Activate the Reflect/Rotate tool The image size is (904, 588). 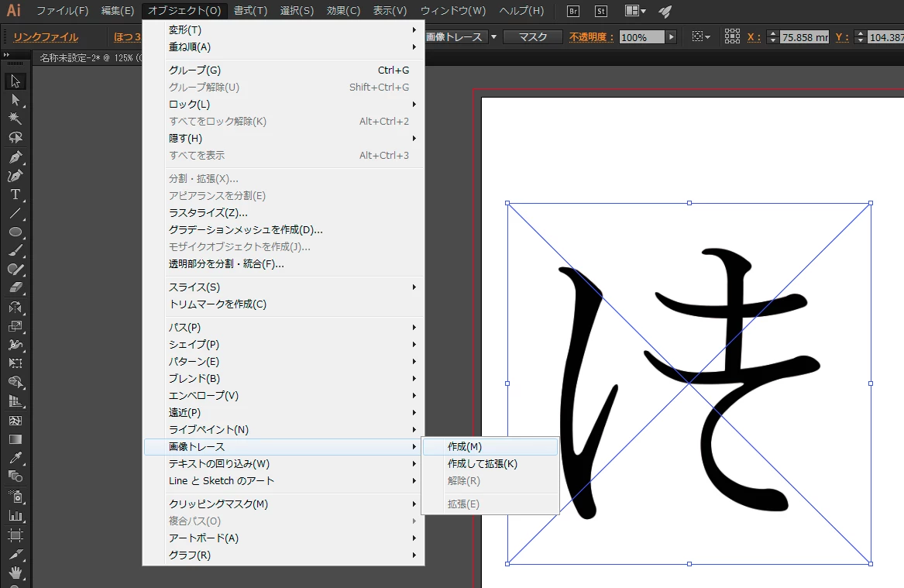click(15, 308)
